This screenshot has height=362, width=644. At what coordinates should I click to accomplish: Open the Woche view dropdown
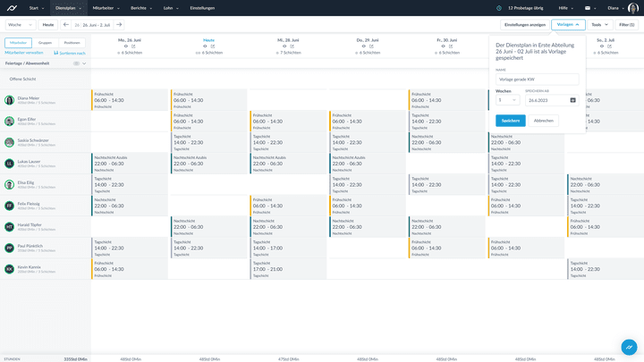click(20, 25)
